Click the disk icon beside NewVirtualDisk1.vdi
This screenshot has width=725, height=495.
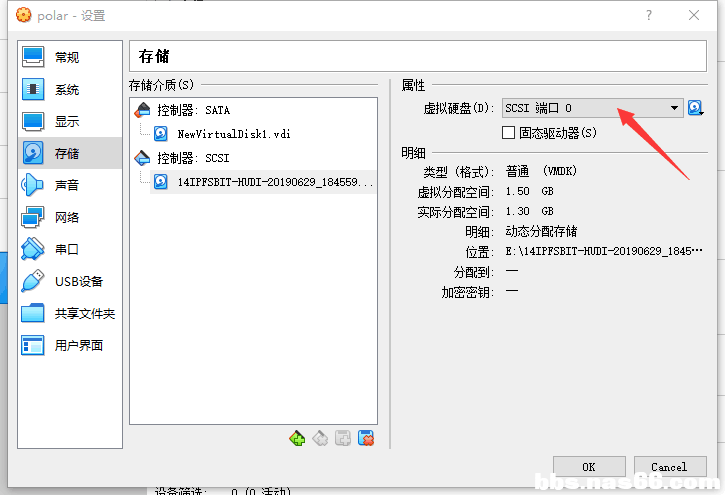coord(160,134)
